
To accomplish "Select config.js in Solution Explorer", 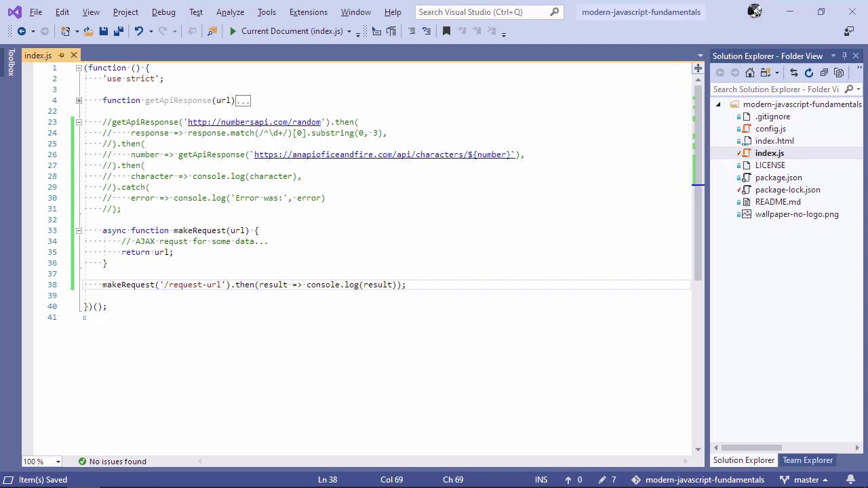I will pos(770,129).
